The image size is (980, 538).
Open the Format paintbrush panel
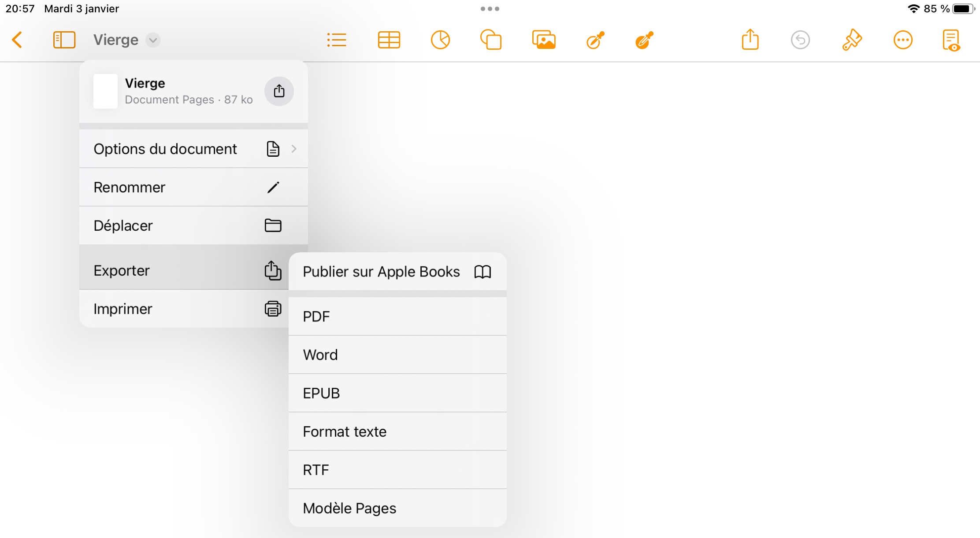852,40
